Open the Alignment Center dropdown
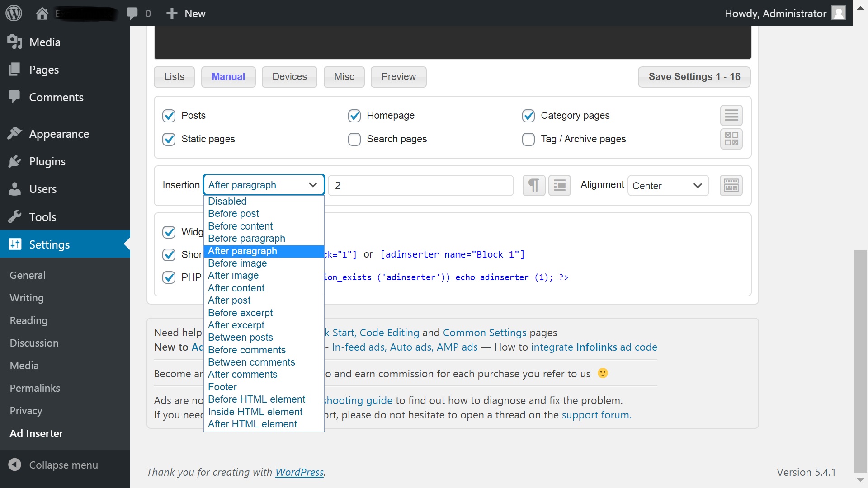Viewport: 868px width, 488px height. [668, 186]
